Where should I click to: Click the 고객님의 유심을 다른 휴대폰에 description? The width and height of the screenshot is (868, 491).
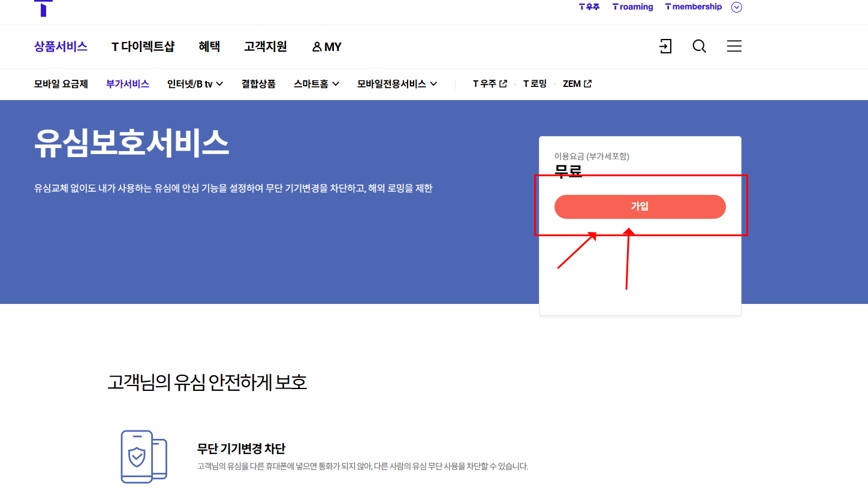[362, 466]
